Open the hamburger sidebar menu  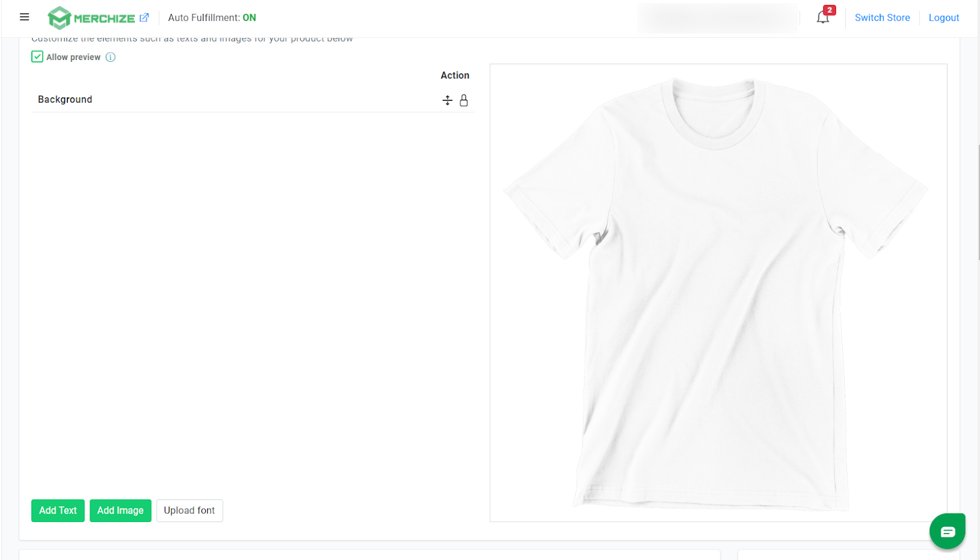coord(24,17)
